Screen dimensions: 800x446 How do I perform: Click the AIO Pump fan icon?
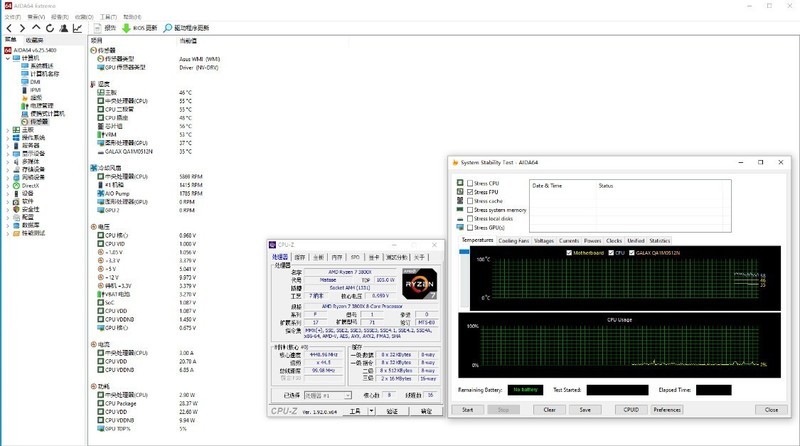101,193
